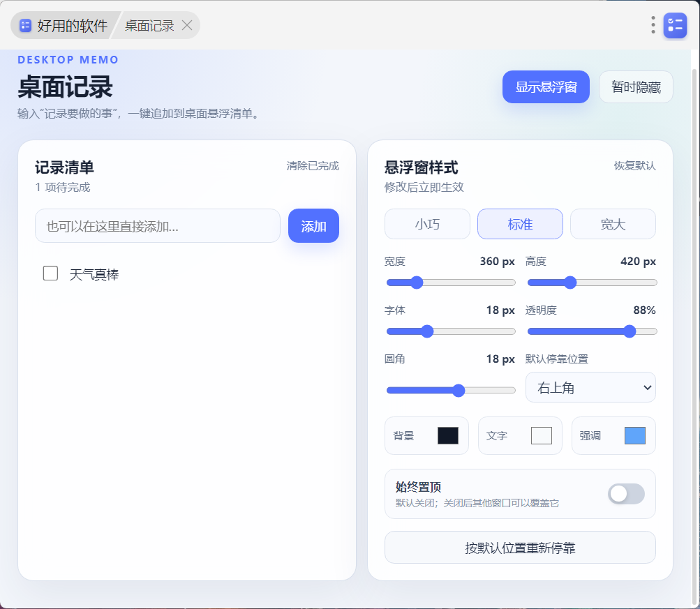Focus the 也可以在这里直接添加 input field
700x609 pixels.
click(x=158, y=226)
